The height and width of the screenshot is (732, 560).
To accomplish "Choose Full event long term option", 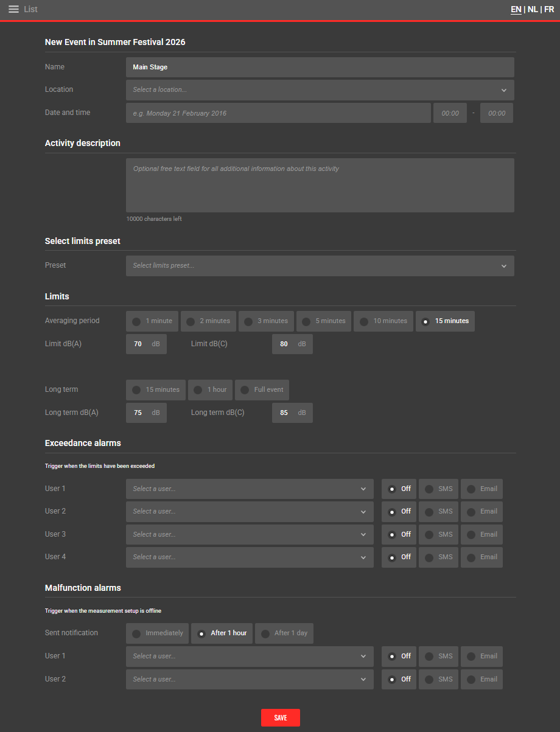I will [x=262, y=390].
